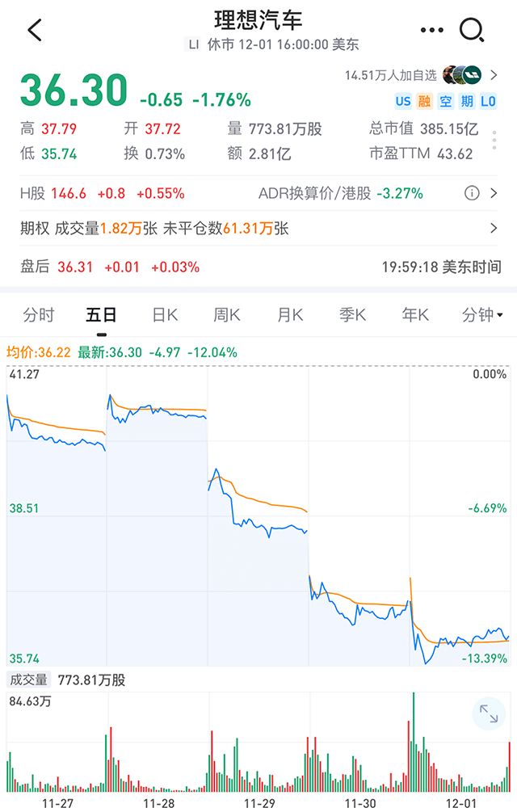Open the 分钟 interval dropdown

pyautogui.click(x=481, y=314)
